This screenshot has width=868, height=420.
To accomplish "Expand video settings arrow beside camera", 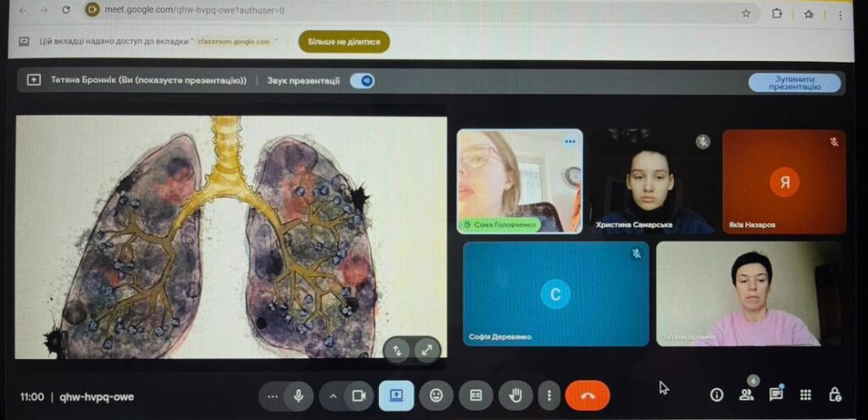I will 333,395.
